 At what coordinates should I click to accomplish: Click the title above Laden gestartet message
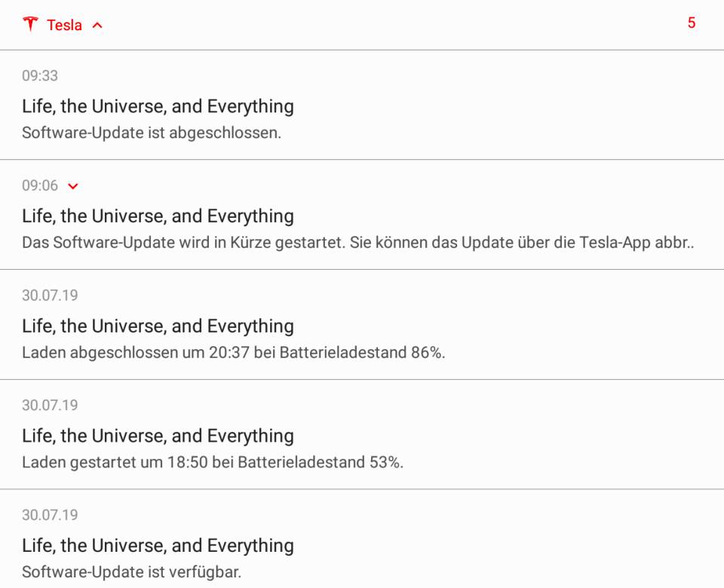(158, 436)
